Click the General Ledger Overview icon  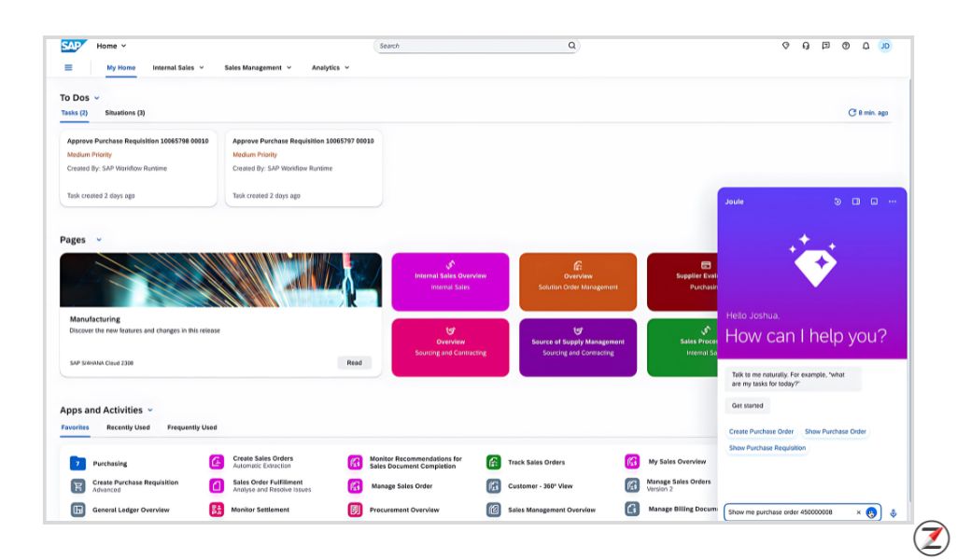[77, 510]
